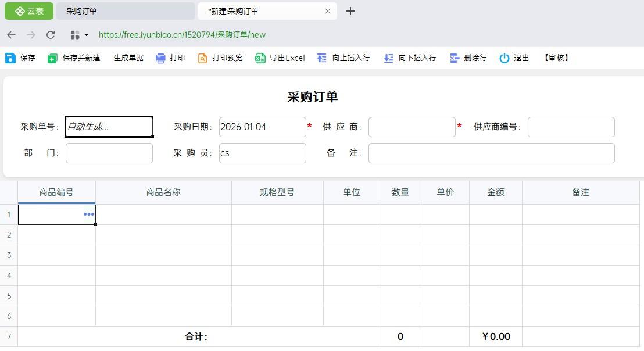This screenshot has height=351, width=644.
Task: Click the 保存 save icon
Action: point(10,58)
